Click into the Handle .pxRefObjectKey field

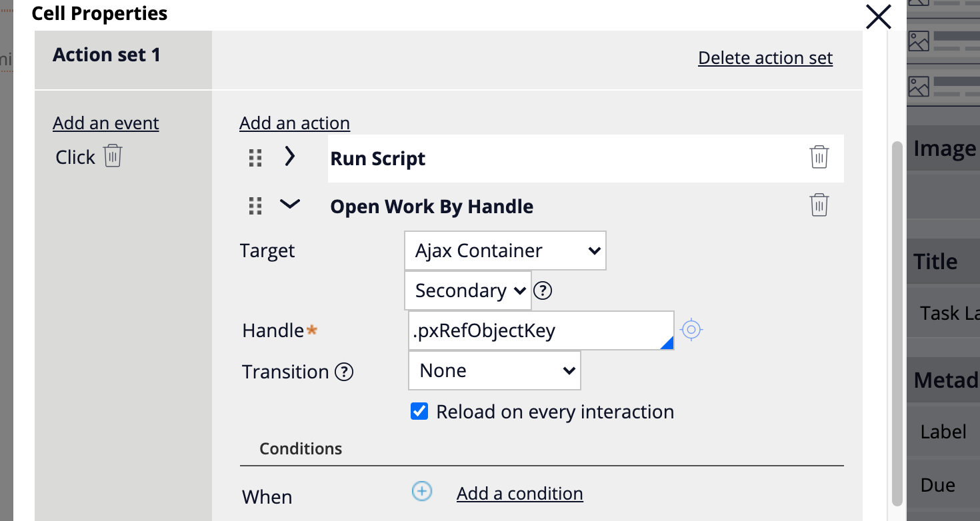click(533, 330)
